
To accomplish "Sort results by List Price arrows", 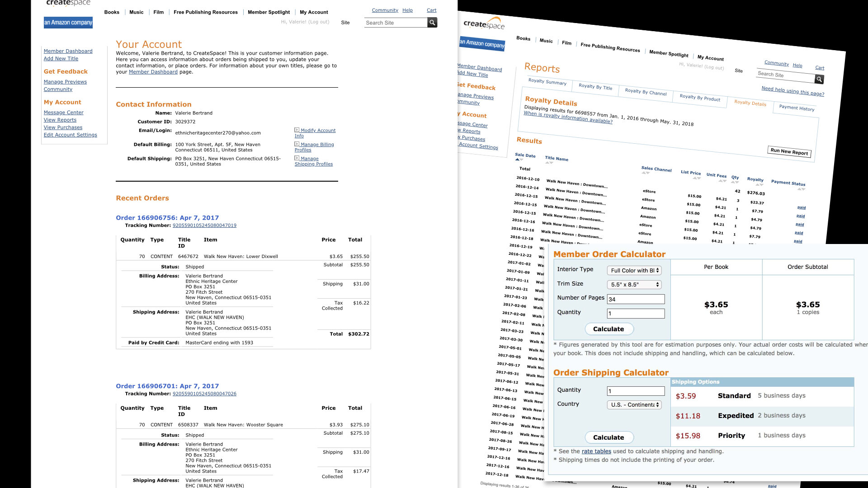I will point(697,178).
